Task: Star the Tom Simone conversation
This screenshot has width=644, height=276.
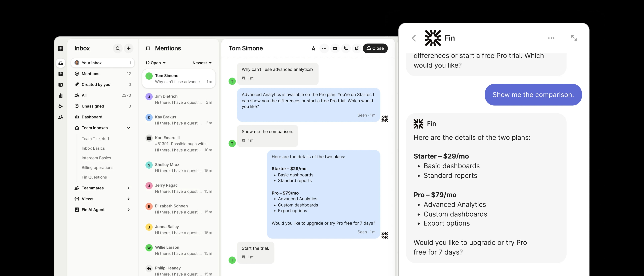Action: [x=313, y=48]
